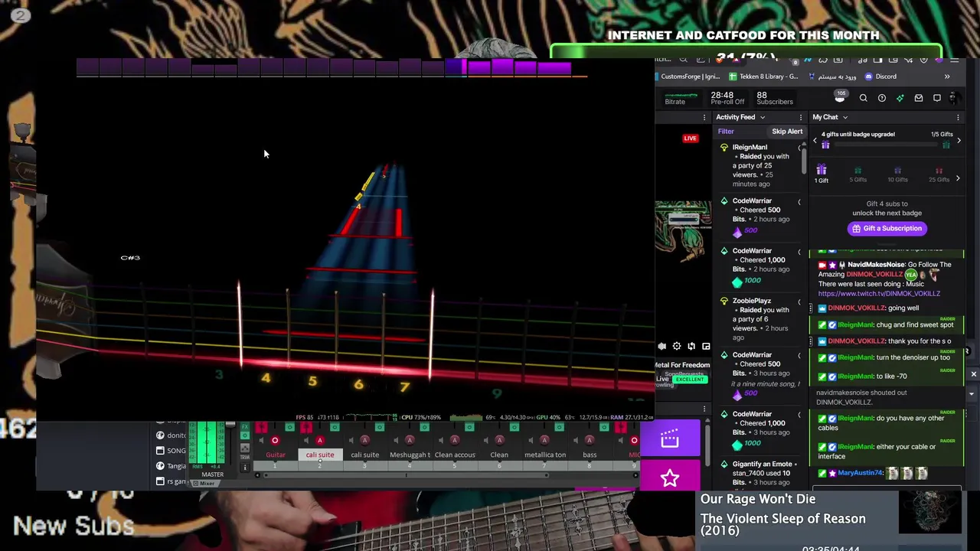Viewport: 980px width, 551px height.
Task: Click the Skip Alert button
Action: [x=787, y=132]
